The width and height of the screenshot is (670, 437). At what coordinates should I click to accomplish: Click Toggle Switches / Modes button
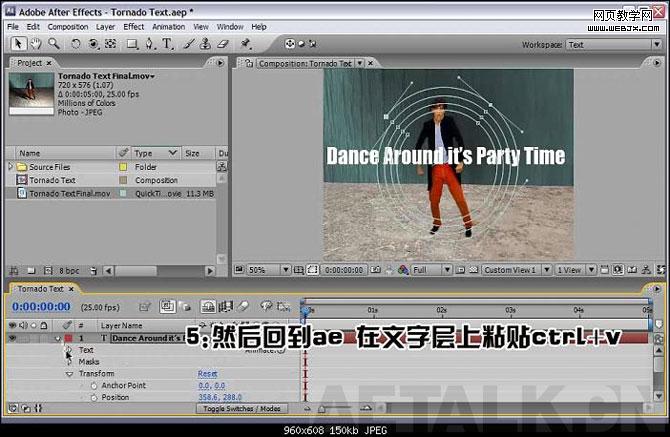coord(242,409)
